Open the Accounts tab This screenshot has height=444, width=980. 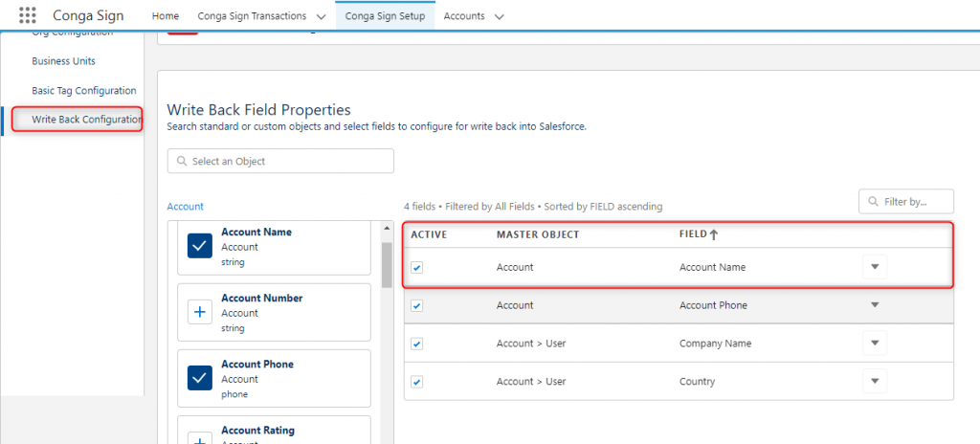(x=464, y=16)
